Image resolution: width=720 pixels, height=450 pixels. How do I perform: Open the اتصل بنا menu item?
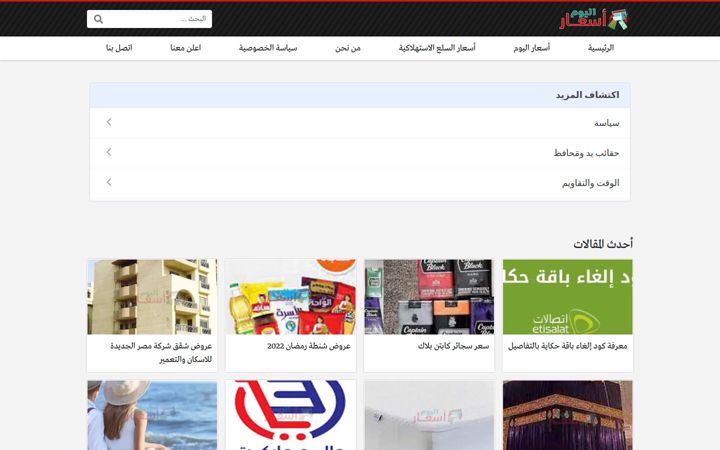pos(119,48)
